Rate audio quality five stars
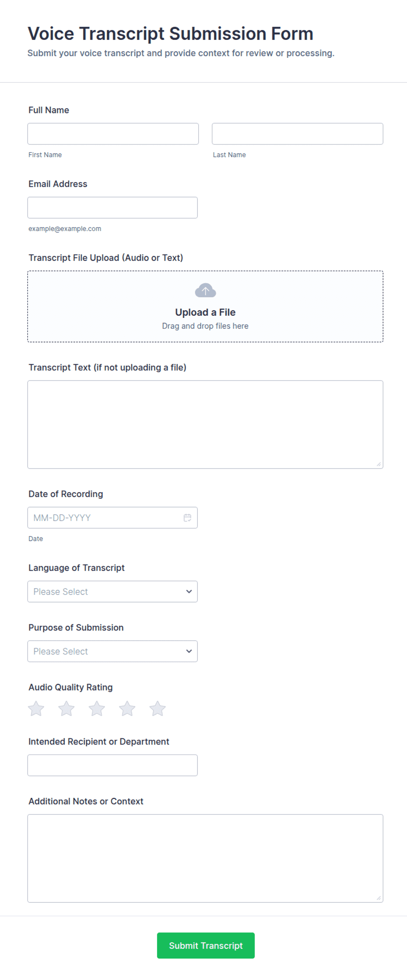Image resolution: width=407 pixels, height=980 pixels. (x=158, y=709)
